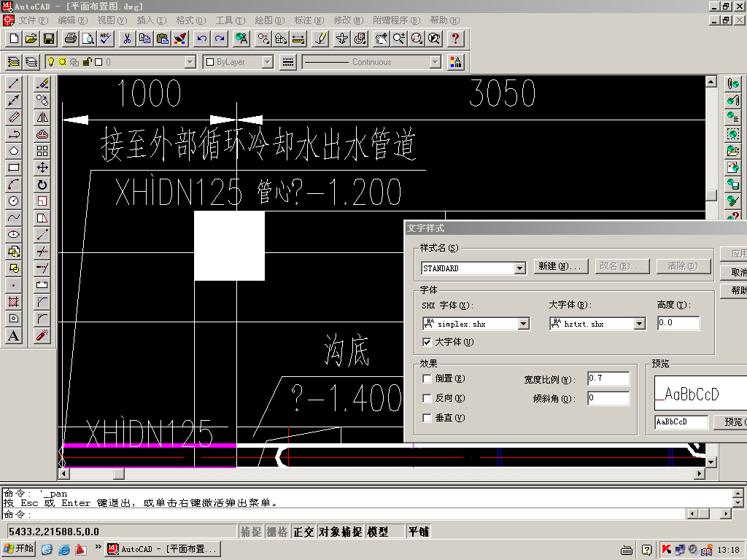Click the Windows 开始 Start button

click(19, 548)
